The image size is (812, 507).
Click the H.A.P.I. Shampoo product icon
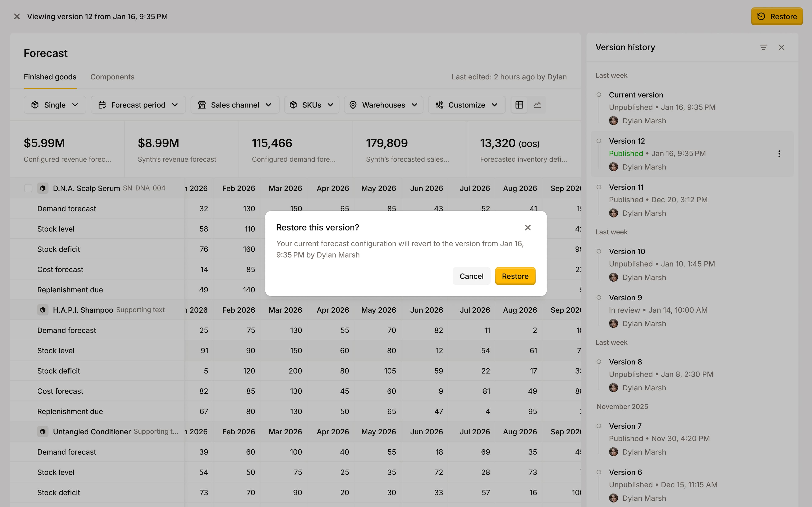[x=43, y=310]
